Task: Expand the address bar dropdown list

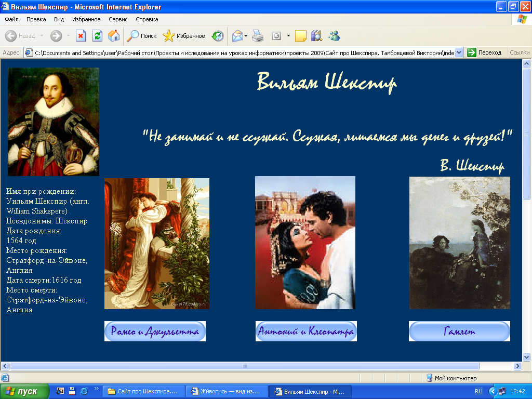Action: click(459, 52)
